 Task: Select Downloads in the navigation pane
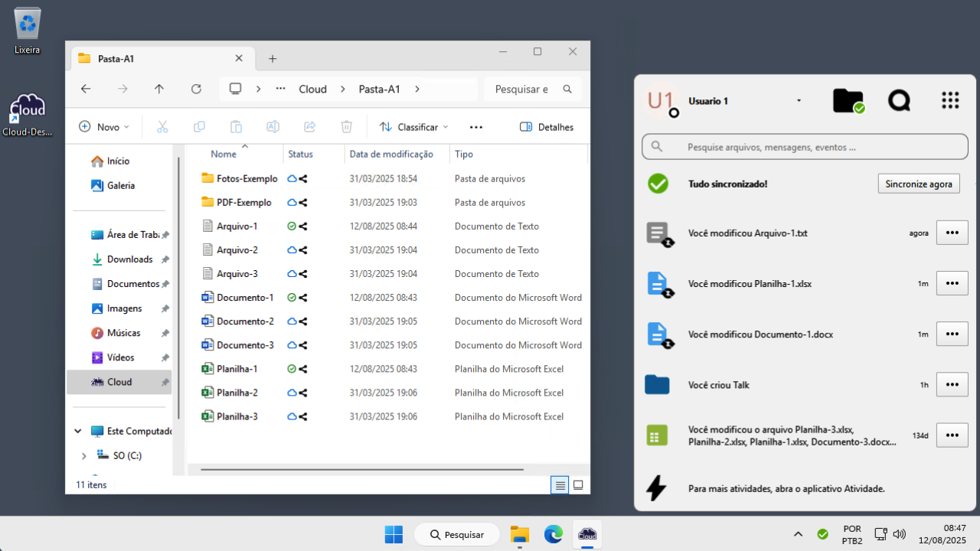point(129,259)
